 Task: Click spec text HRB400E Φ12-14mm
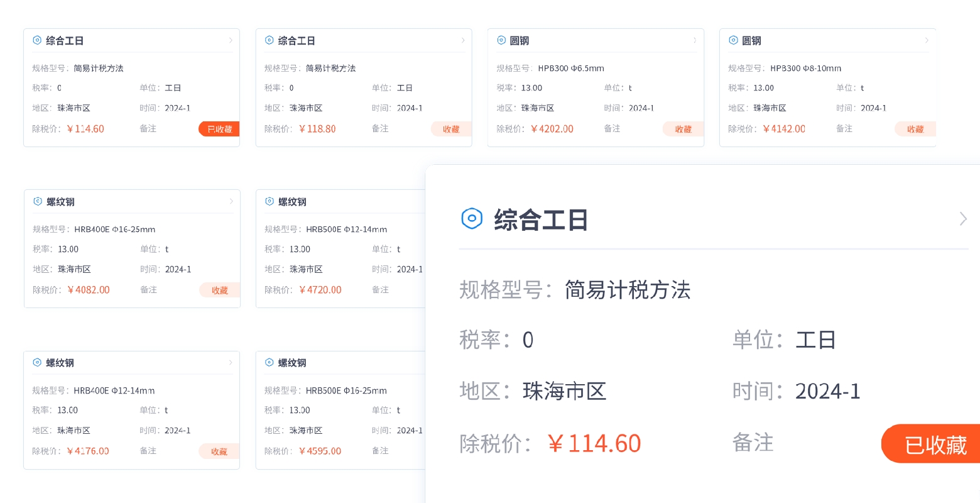tap(114, 390)
